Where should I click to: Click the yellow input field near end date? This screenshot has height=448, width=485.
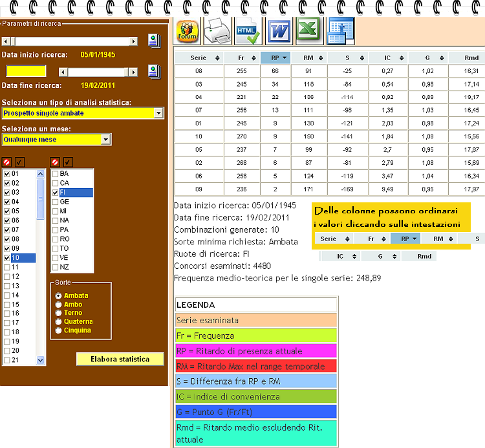pyautogui.click(x=27, y=71)
